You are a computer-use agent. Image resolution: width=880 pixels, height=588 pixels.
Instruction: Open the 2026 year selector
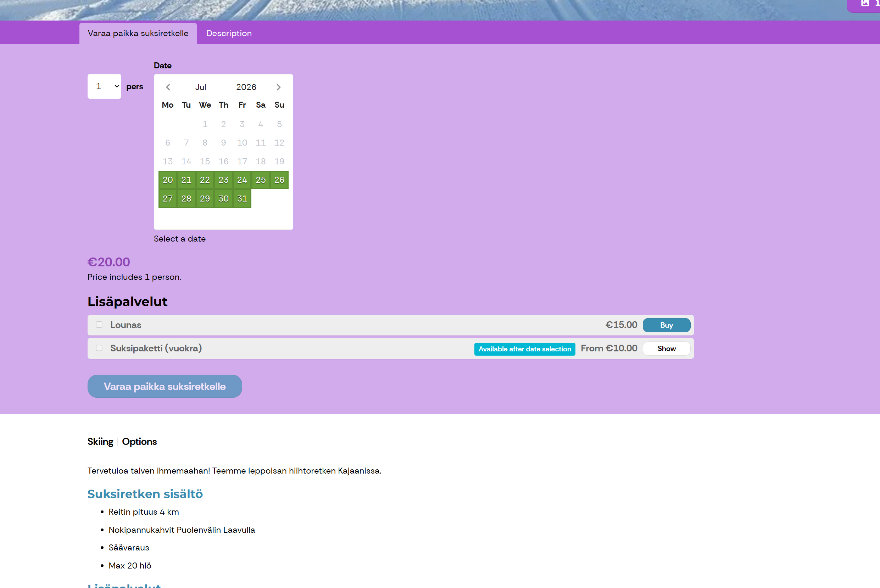point(246,87)
